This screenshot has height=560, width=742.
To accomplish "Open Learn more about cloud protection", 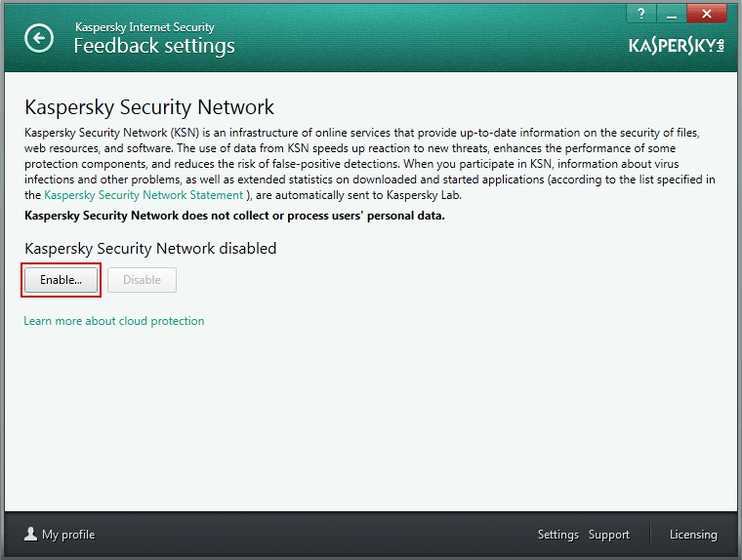I will (114, 321).
